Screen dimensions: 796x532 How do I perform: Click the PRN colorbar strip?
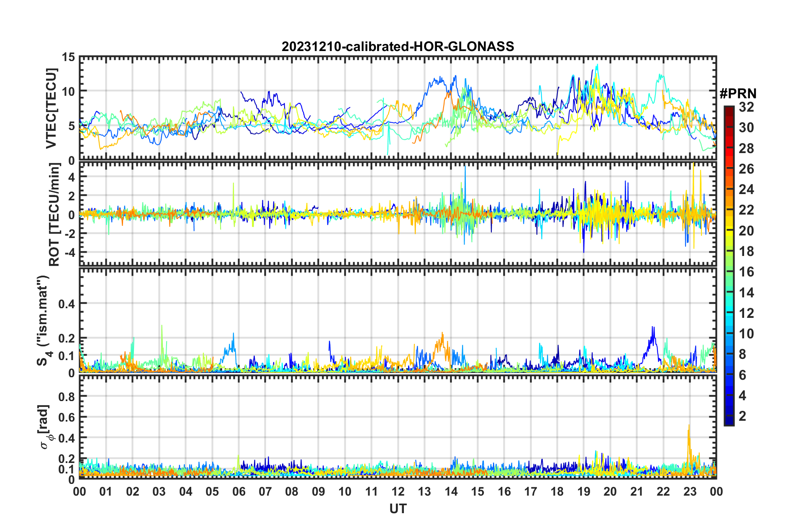(x=729, y=266)
